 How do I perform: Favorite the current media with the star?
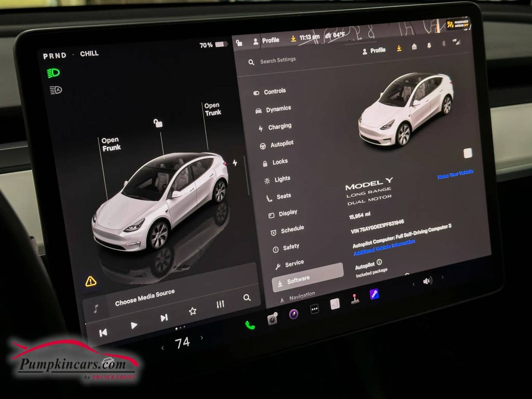coord(193,311)
